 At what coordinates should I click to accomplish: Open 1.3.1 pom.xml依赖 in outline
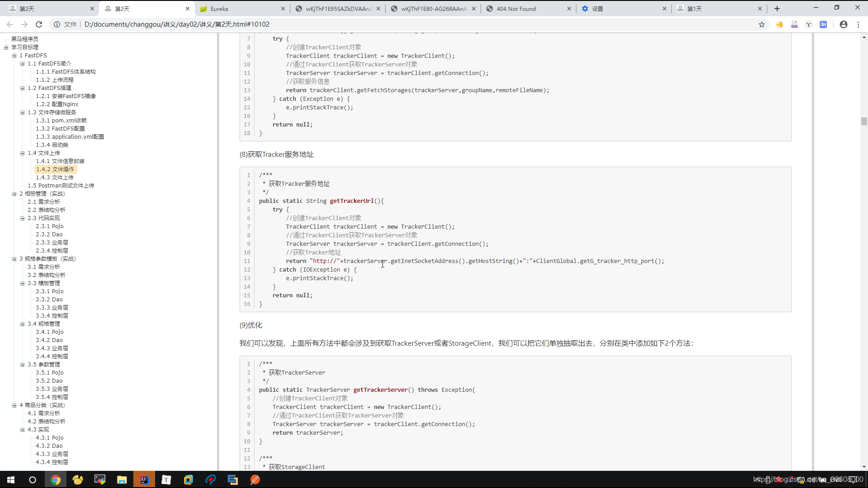pyautogui.click(x=61, y=121)
